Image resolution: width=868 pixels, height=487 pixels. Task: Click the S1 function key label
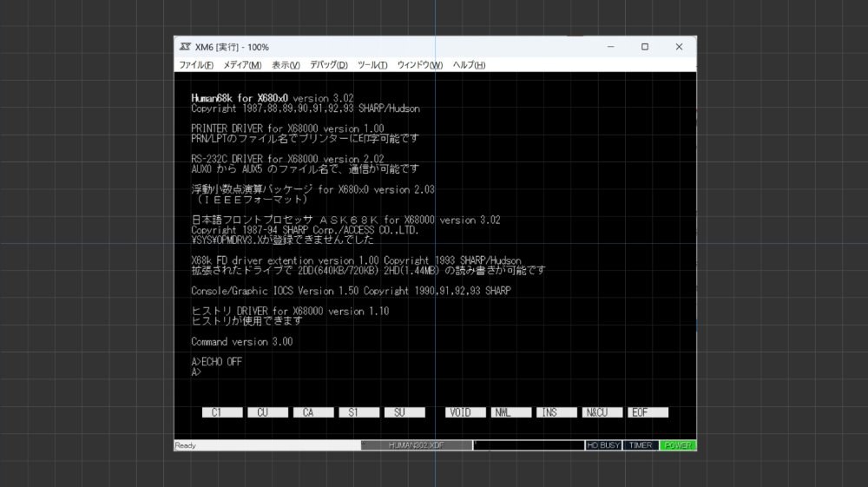tap(359, 412)
